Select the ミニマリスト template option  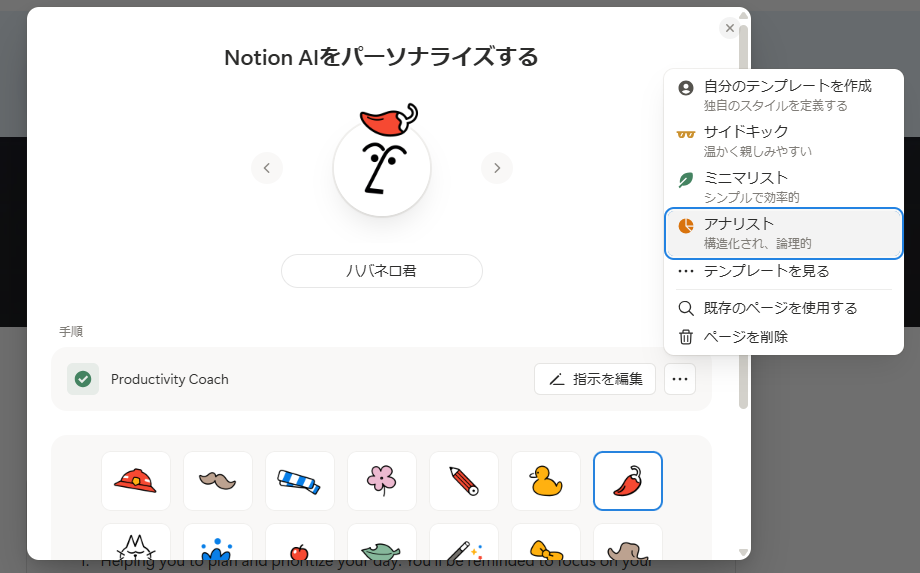[x=783, y=187]
